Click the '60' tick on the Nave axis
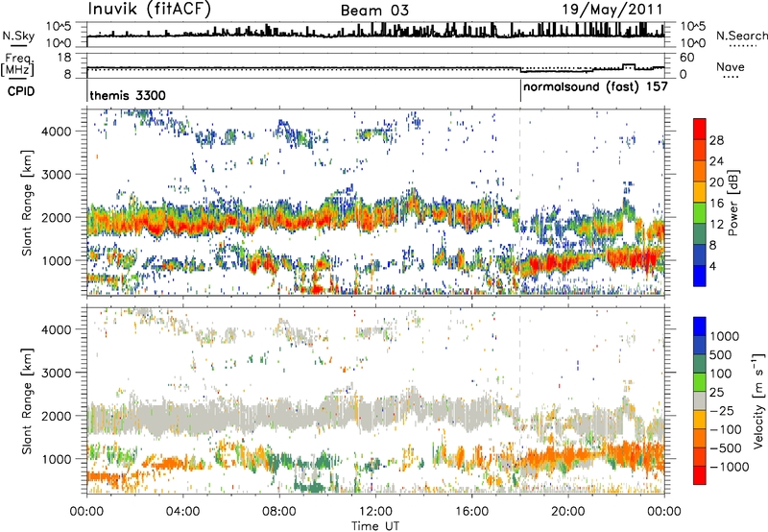768x532 pixels. [x=687, y=58]
